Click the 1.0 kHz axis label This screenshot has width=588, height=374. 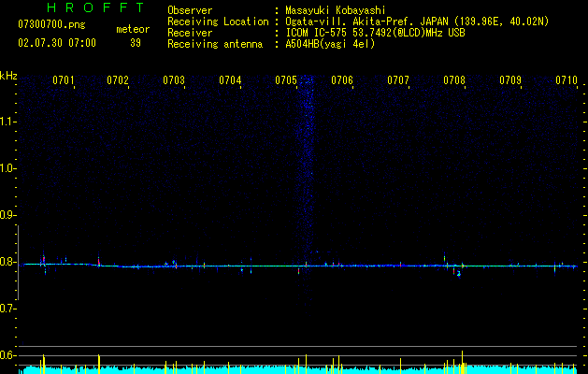[8, 168]
